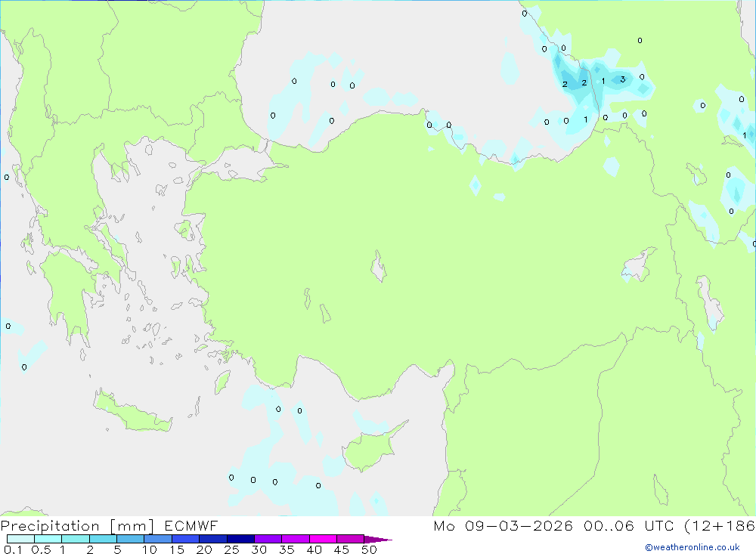This screenshot has height=554, width=756.
Task: Click the '45' legend scale label
Action: (342, 549)
